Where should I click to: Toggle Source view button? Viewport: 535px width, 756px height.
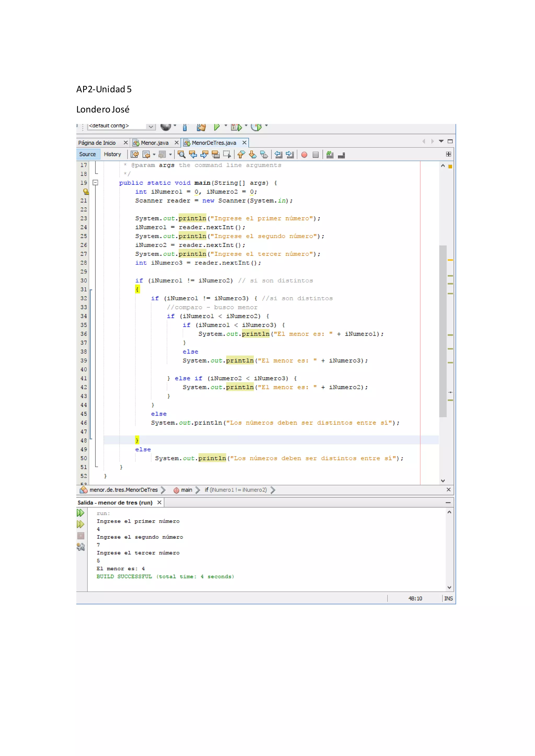point(88,154)
